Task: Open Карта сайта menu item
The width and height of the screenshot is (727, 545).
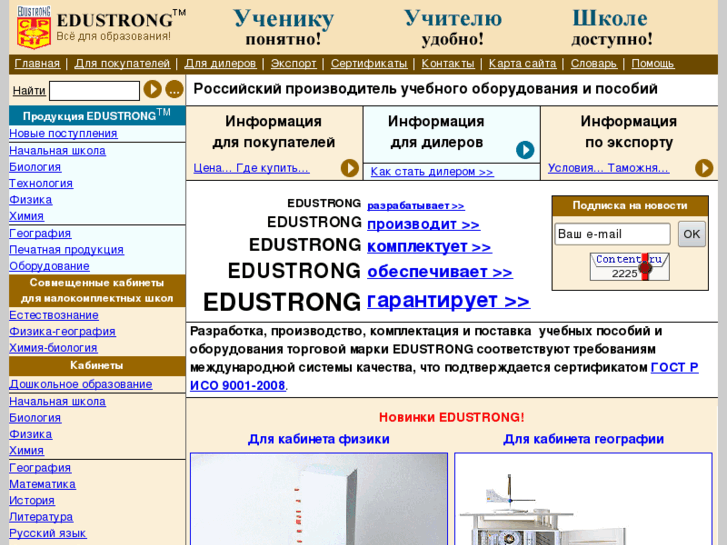Action: [523, 64]
